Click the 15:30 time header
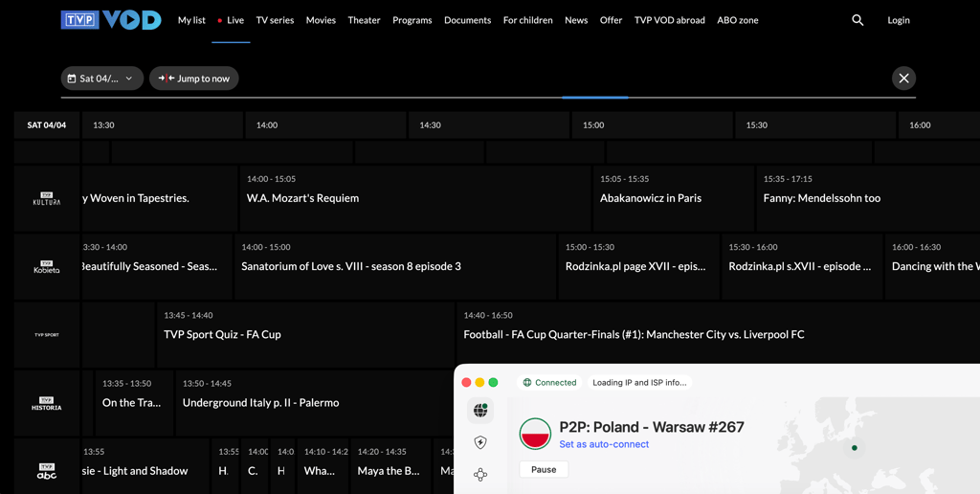980x494 pixels. coord(815,125)
